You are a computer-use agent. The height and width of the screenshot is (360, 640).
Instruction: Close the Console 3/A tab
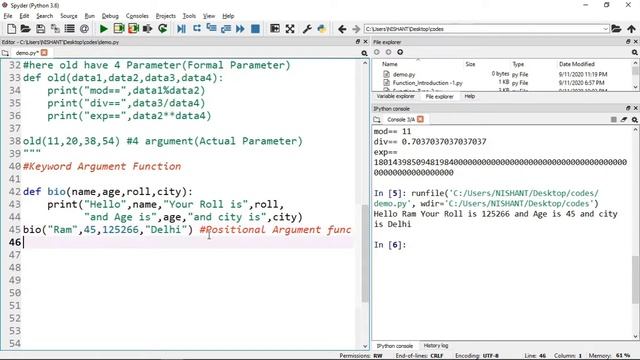[x=420, y=119]
